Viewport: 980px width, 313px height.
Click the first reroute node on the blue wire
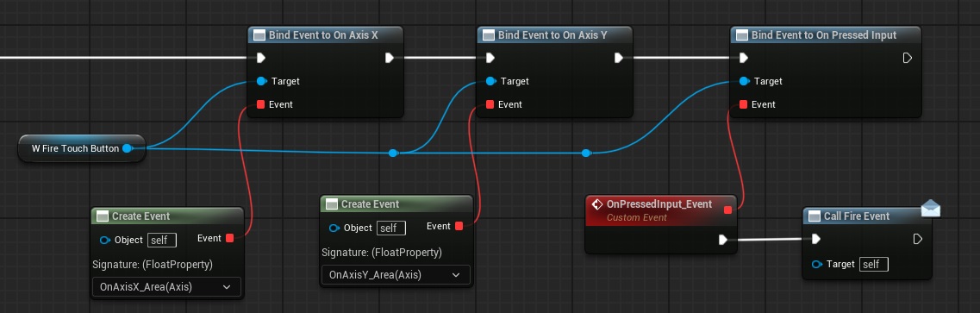pos(392,153)
